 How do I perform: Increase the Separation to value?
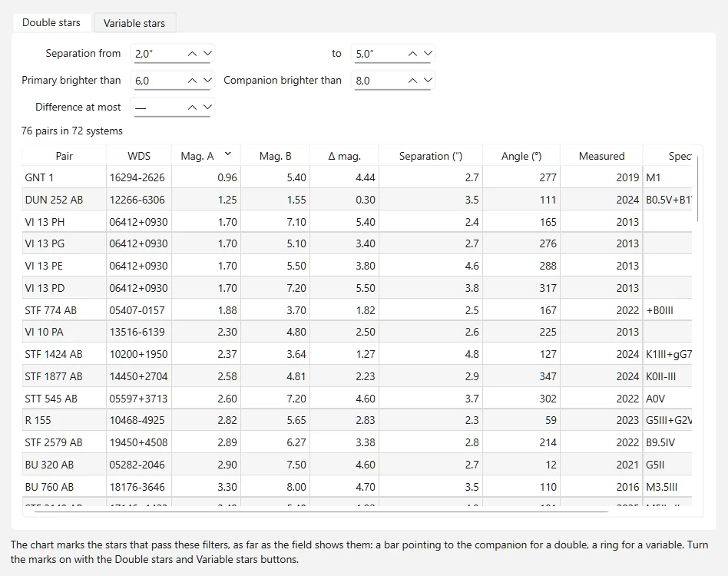(412, 54)
